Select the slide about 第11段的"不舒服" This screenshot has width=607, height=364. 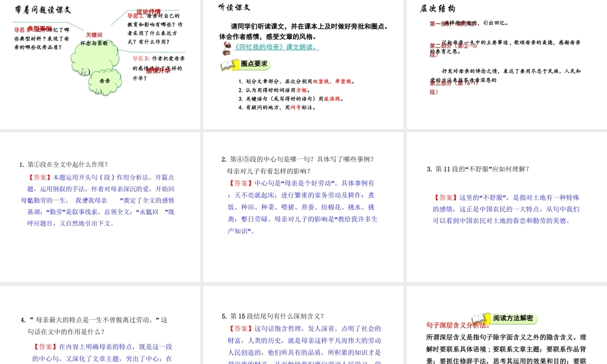click(507, 207)
